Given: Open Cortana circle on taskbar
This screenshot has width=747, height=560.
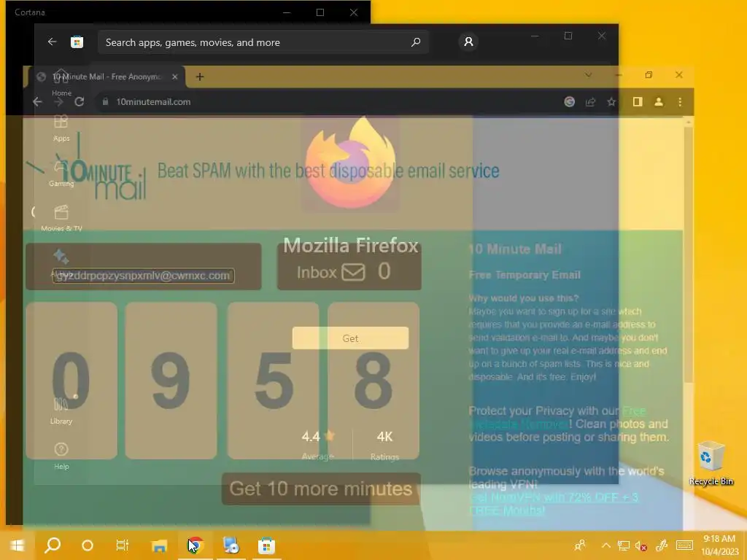Looking at the screenshot, I should (x=88, y=545).
